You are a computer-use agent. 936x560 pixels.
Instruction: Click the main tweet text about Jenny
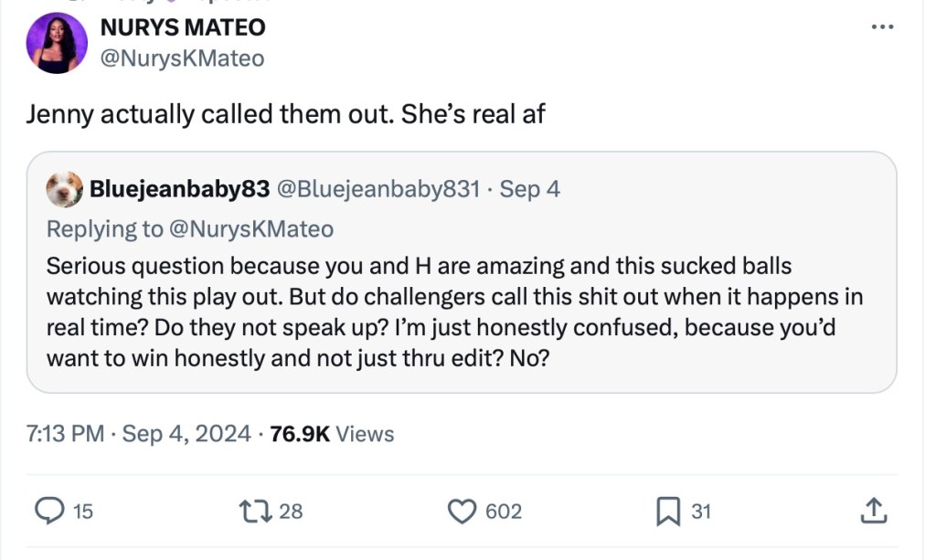coord(285,114)
